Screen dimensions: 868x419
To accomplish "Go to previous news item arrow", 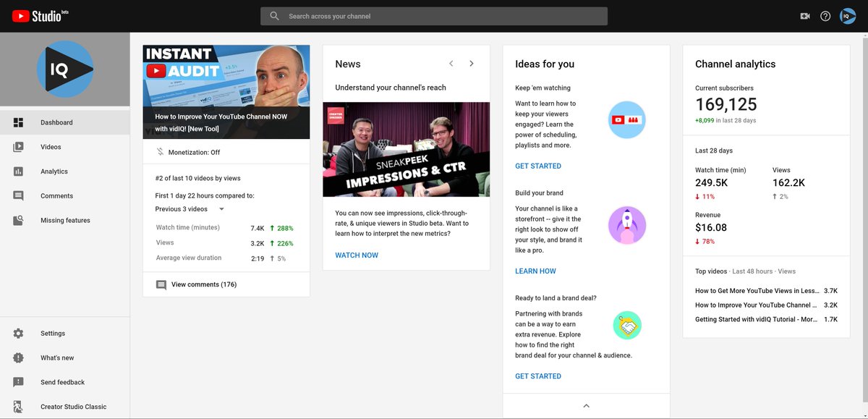I will pos(451,64).
